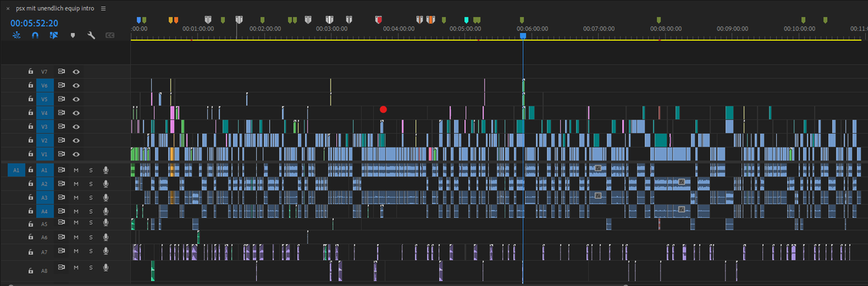This screenshot has height=286, width=868.
Task: Toggle sync lock on track V7
Action: coord(61,72)
